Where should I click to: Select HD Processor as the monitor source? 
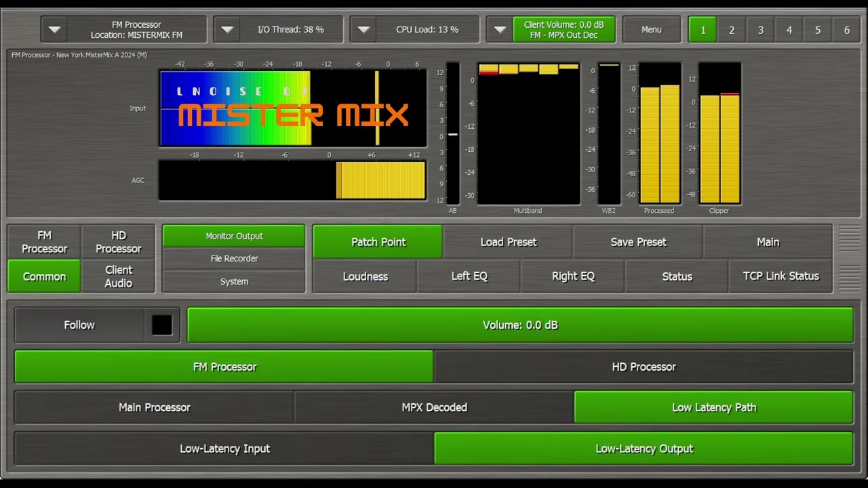(644, 367)
